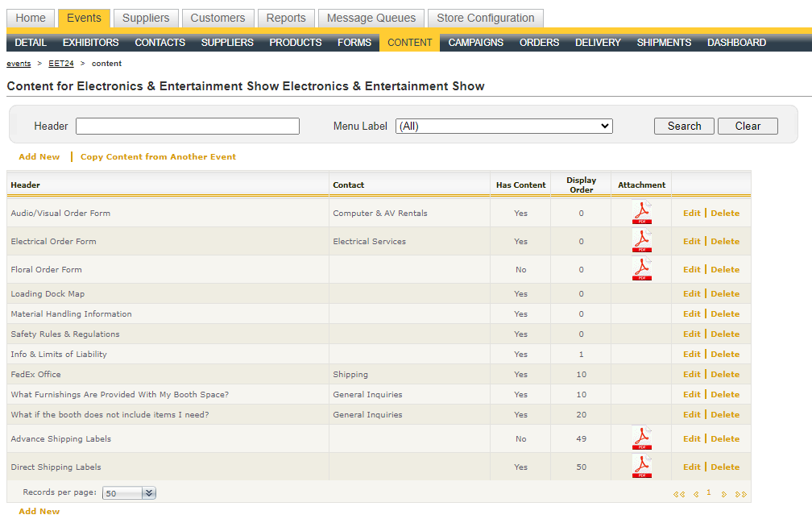Open Floral Order Form PDF icon
812x519 pixels.
[642, 269]
